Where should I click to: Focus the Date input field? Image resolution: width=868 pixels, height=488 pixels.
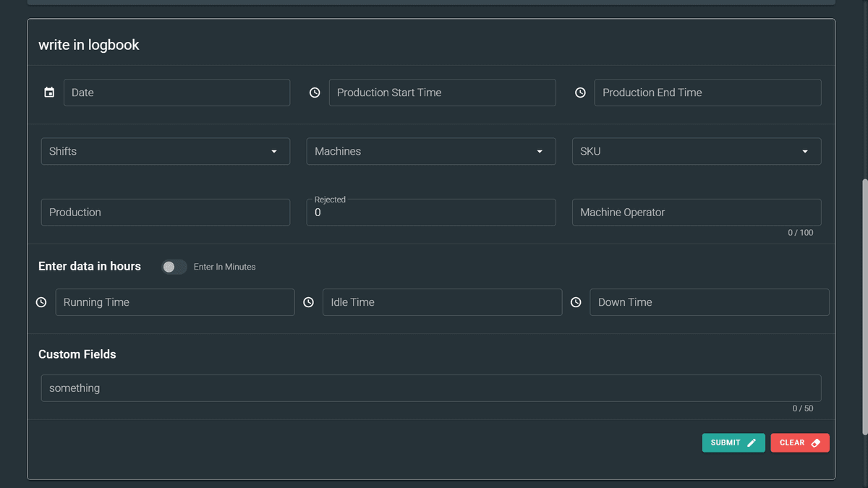176,93
